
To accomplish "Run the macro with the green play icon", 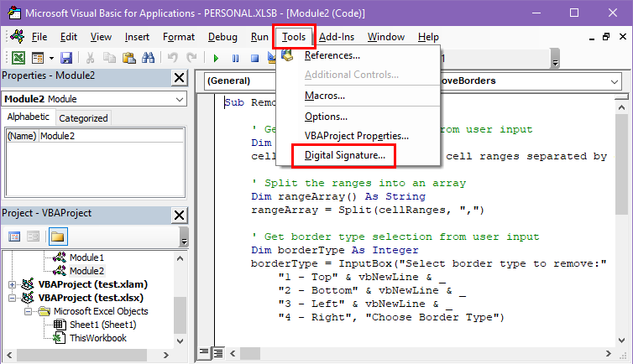I will pos(216,58).
